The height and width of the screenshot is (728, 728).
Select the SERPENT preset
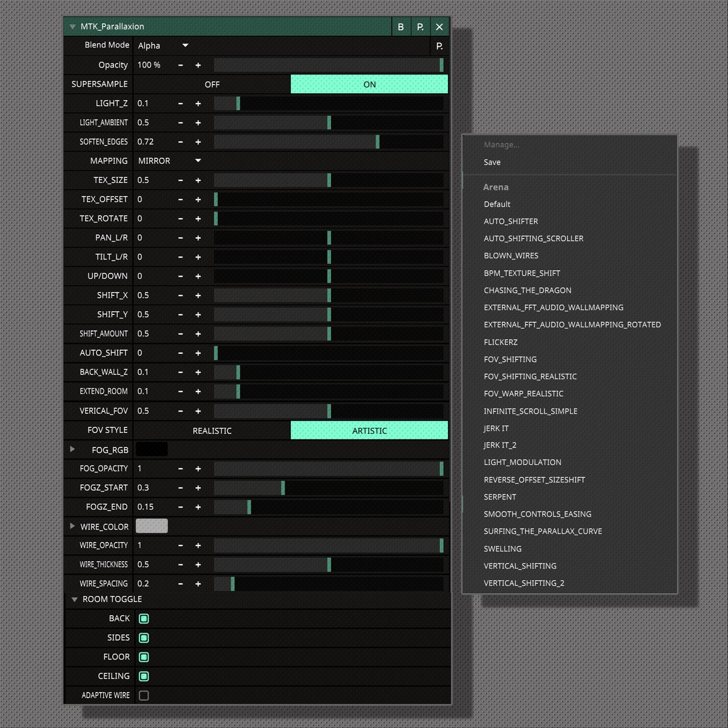[500, 497]
